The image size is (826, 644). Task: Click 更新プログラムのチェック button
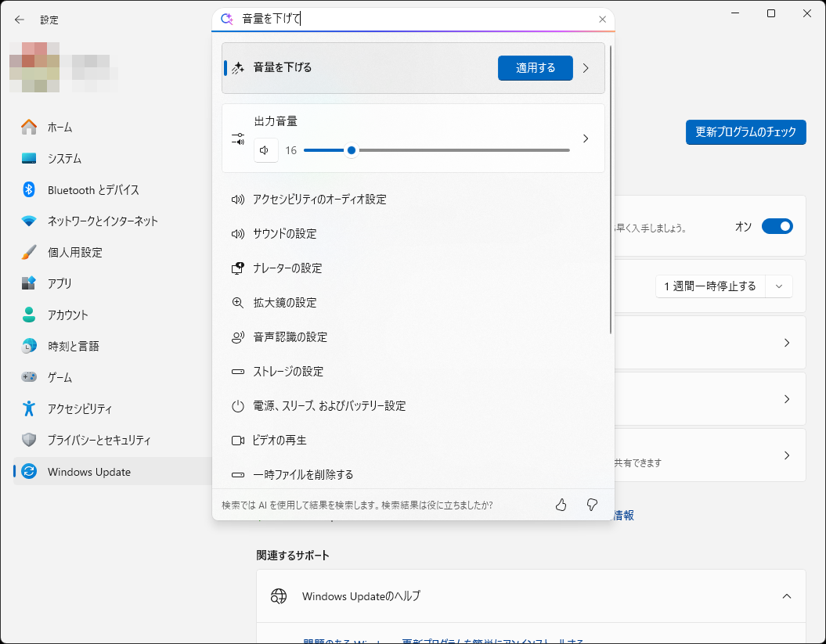[x=745, y=132]
